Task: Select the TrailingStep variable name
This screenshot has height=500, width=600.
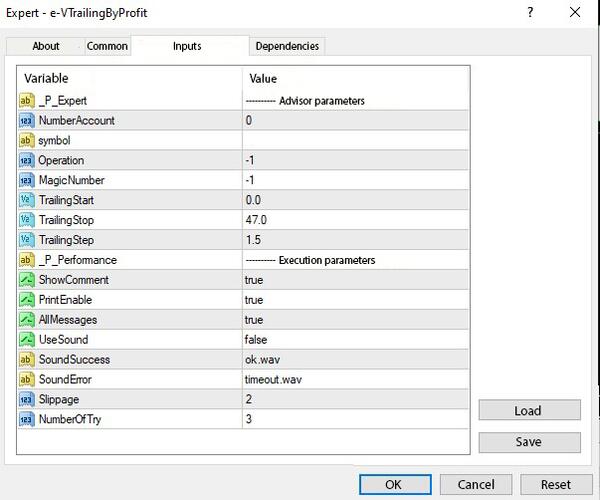Action: coord(66,240)
